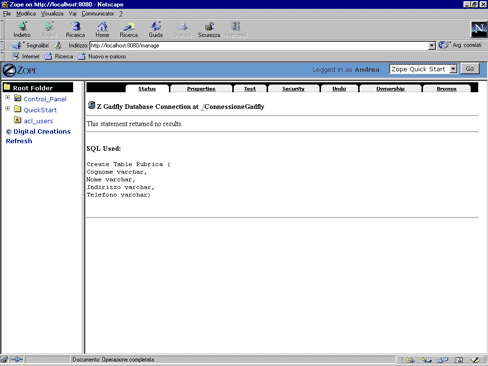
Task: Open Navigator from the component bar icon
Action: pos(410,360)
